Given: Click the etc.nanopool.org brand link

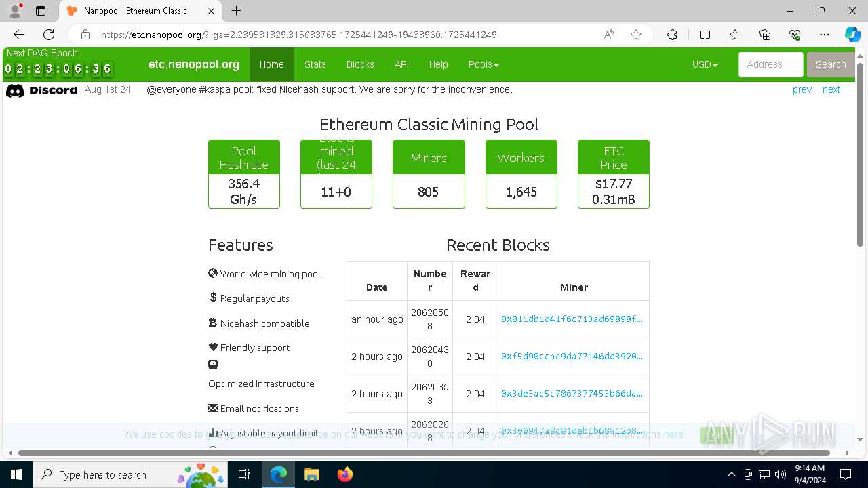Looking at the screenshot, I should [x=194, y=64].
